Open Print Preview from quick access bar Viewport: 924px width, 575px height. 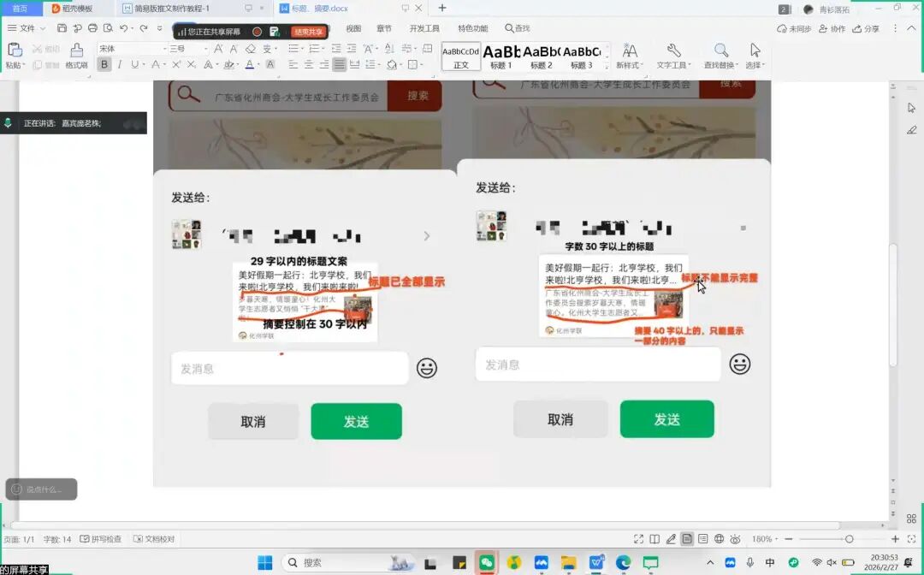pos(108,28)
